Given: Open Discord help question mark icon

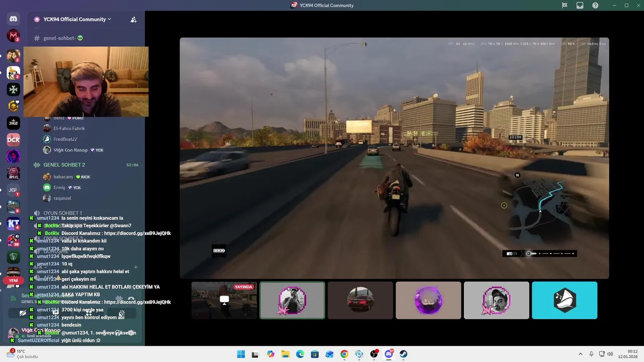Looking at the screenshot, I should tap(595, 5).
